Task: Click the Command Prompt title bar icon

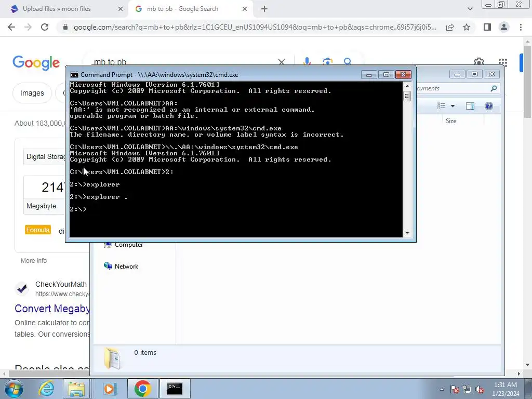Action: tap(74, 75)
